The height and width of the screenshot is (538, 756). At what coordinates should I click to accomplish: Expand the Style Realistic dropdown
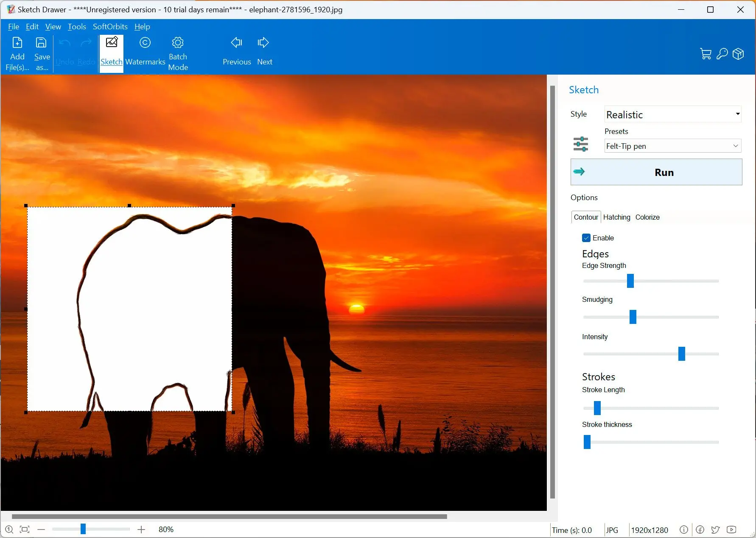point(673,114)
